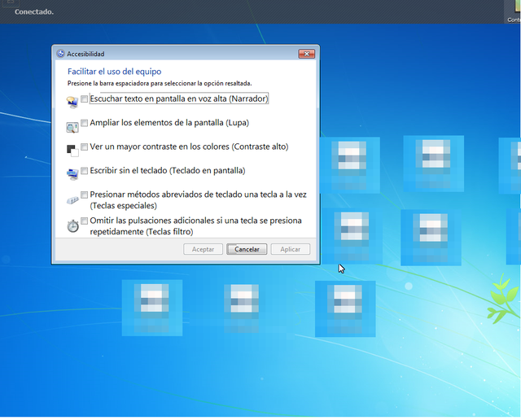Click the on-screen keyboard icon

(72, 174)
